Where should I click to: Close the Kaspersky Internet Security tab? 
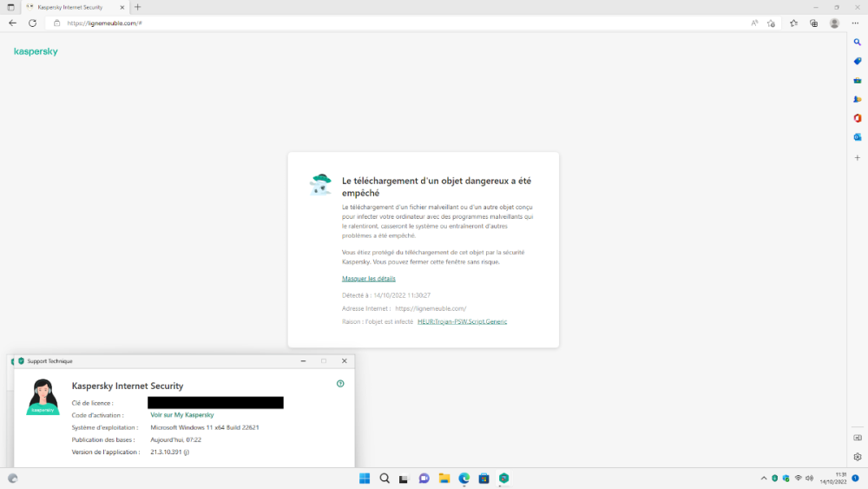tap(122, 7)
